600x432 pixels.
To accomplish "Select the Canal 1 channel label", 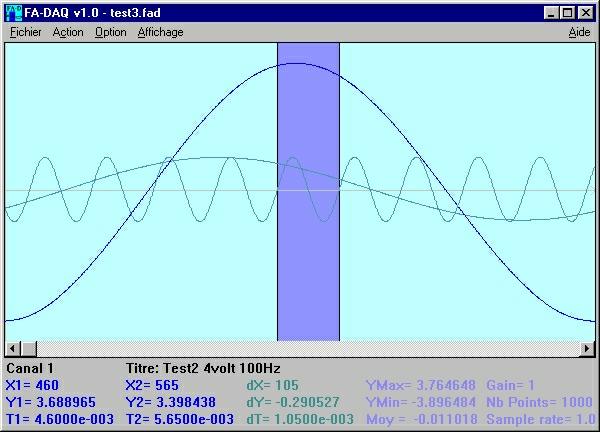I will (30, 368).
